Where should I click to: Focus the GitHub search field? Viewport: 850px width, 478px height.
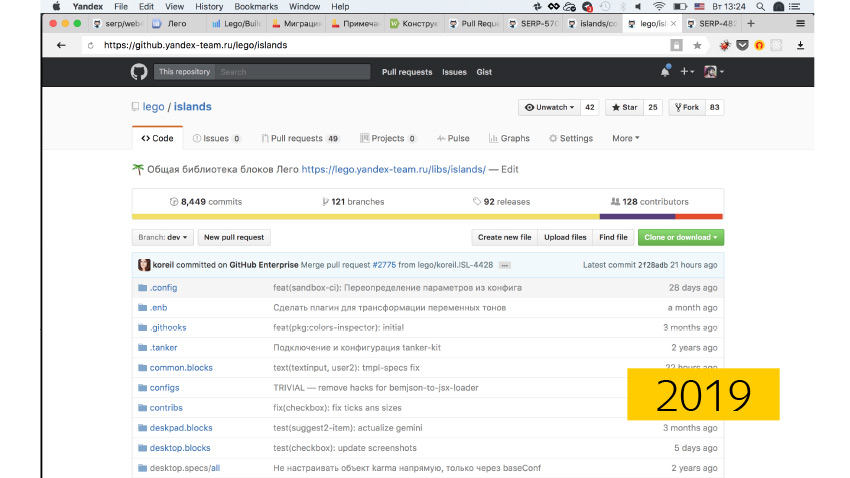tap(293, 72)
